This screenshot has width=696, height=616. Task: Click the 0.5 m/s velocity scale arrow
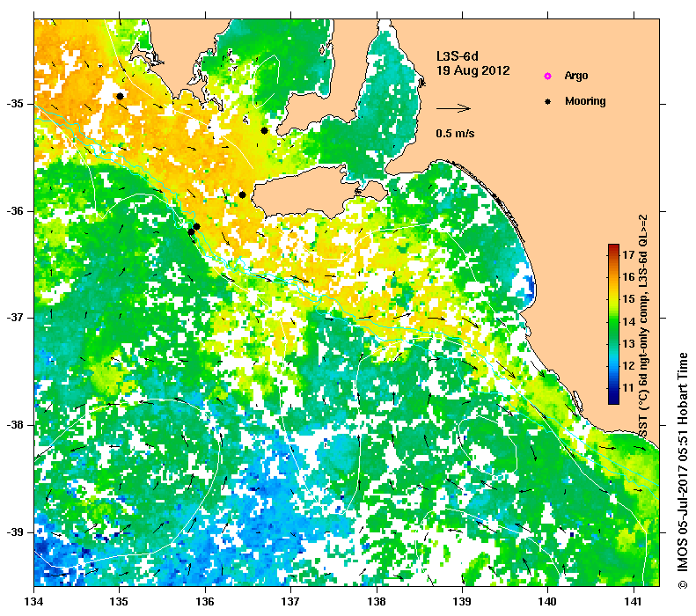(453, 108)
